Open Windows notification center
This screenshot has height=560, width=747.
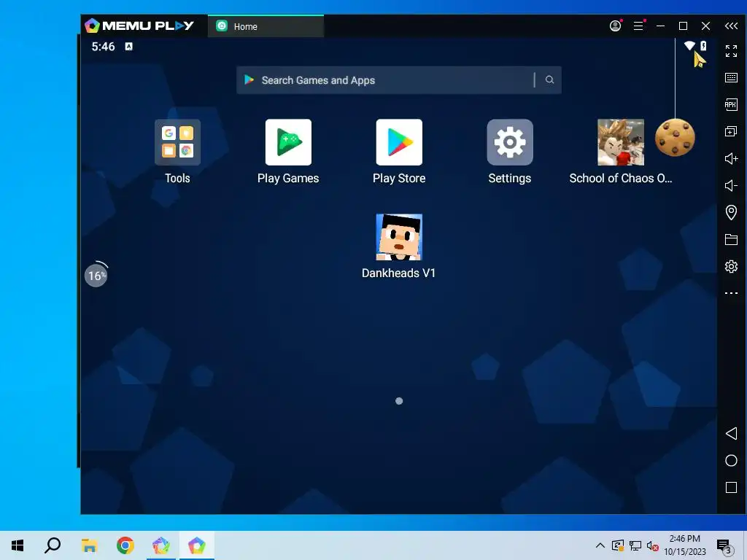coord(724,546)
